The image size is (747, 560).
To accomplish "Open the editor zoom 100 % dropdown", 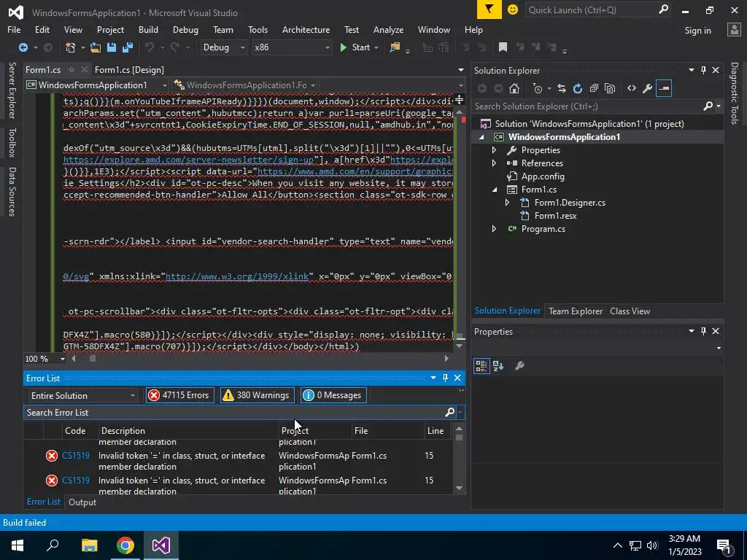I will click(x=63, y=359).
